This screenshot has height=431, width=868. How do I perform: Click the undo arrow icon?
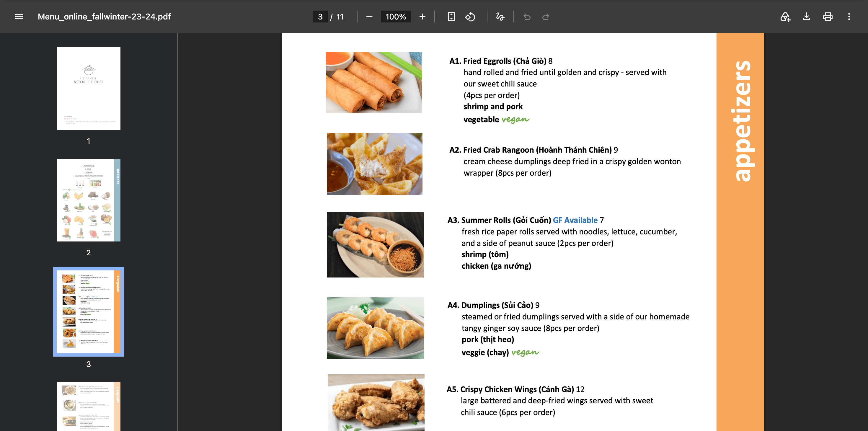coord(527,17)
